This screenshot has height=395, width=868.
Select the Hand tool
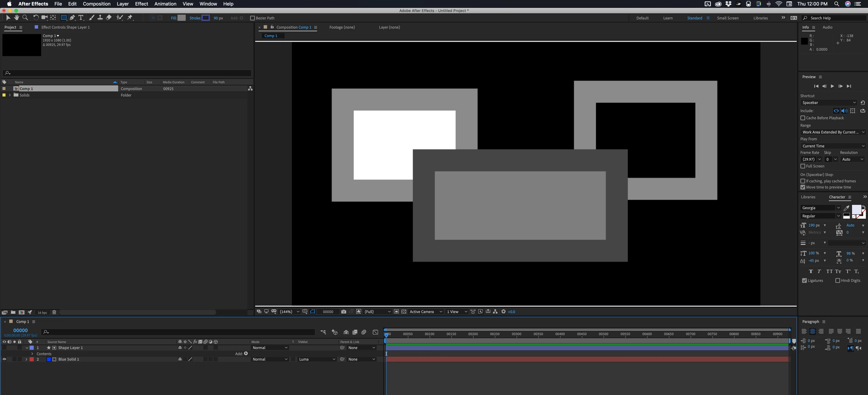pyautogui.click(x=16, y=18)
